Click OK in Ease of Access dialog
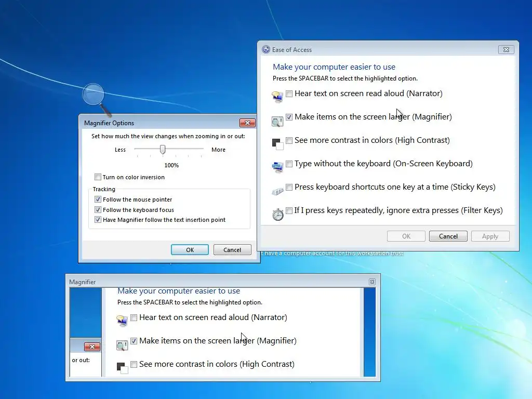Screen dimensions: 532x399 406,236
